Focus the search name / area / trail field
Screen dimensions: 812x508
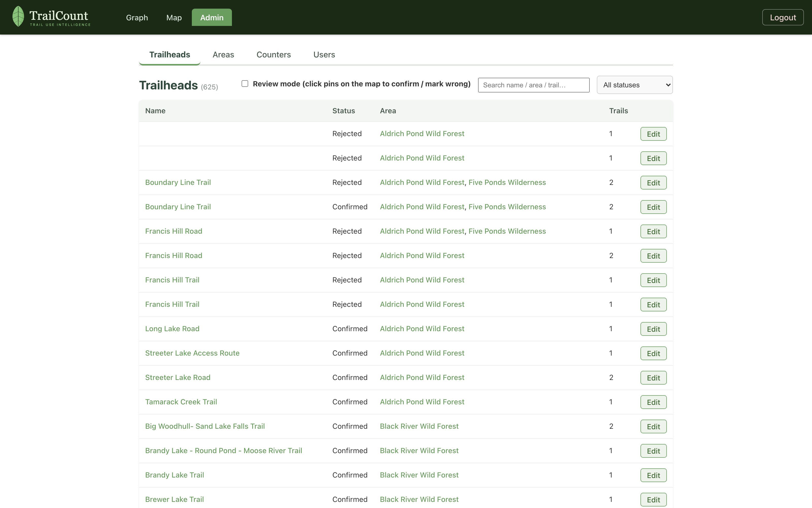point(533,85)
